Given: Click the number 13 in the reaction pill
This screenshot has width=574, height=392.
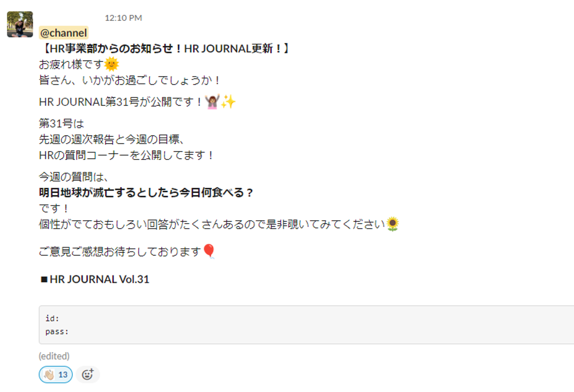Looking at the screenshot, I should 63,374.
